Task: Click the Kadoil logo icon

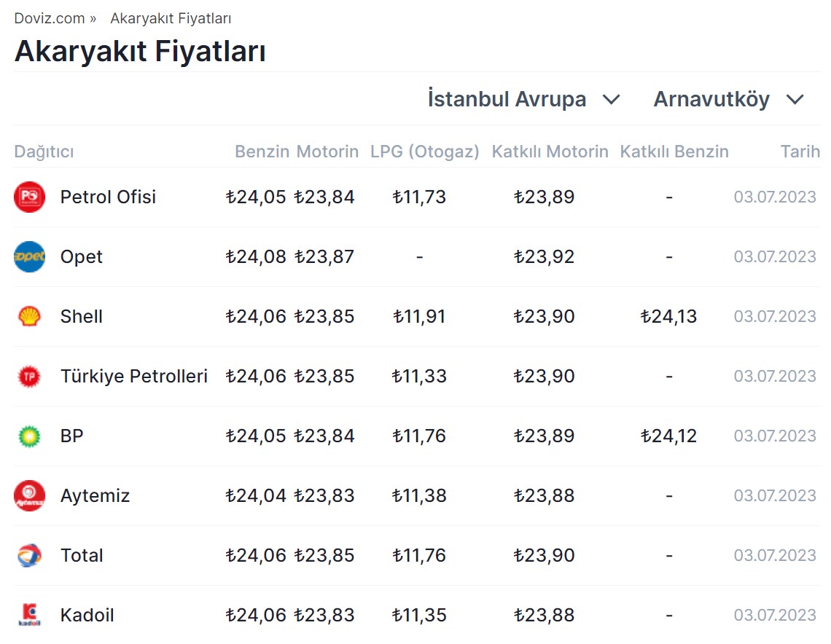Action: pos(29,616)
